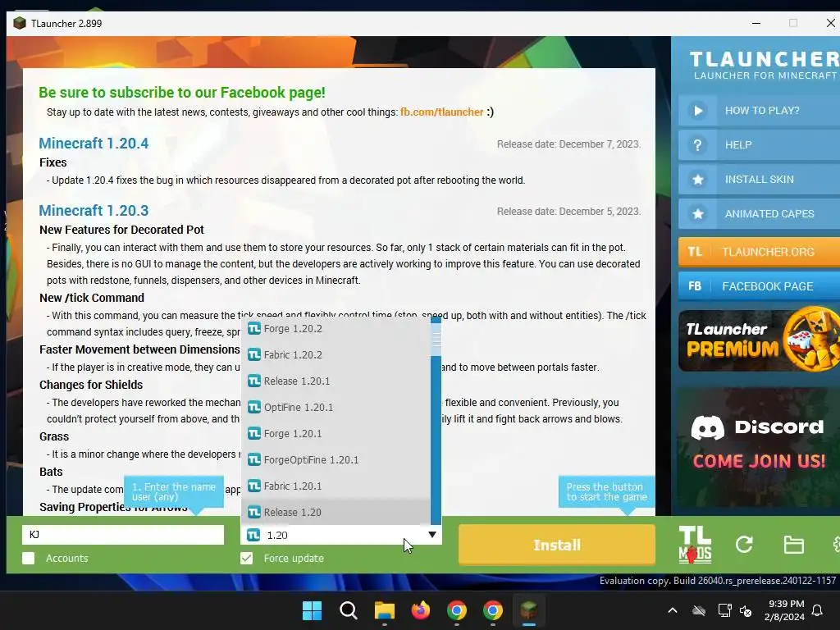
Task: Open notifications bell in system tray
Action: point(818,610)
